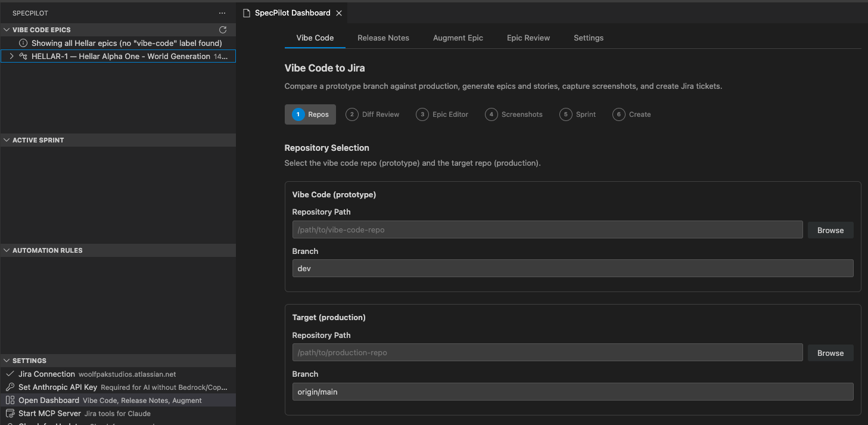Collapse the Vibe Code Epics section
The width and height of the screenshot is (868, 425).
[7, 30]
